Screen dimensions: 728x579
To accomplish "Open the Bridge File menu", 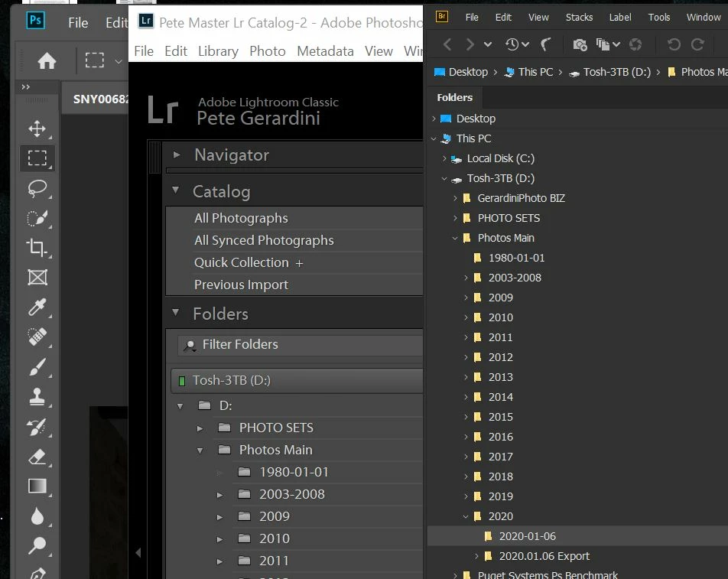I will tap(472, 17).
